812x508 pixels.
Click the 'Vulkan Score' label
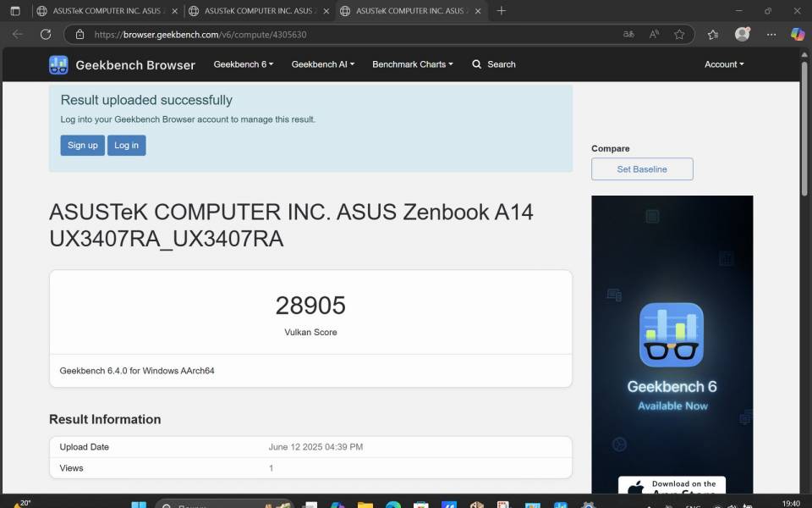tap(310, 332)
